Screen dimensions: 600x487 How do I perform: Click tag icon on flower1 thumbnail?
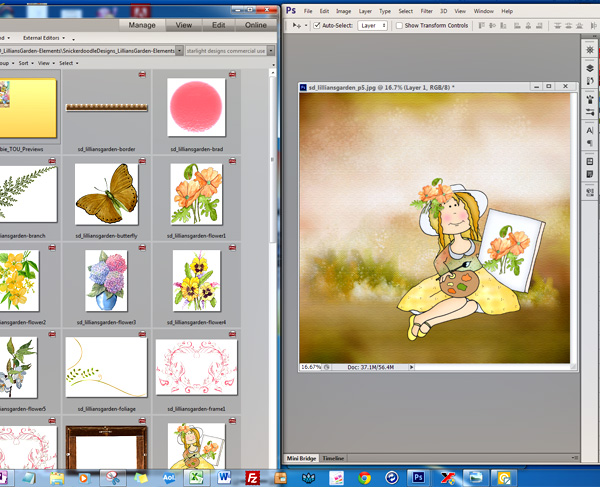coord(232,161)
